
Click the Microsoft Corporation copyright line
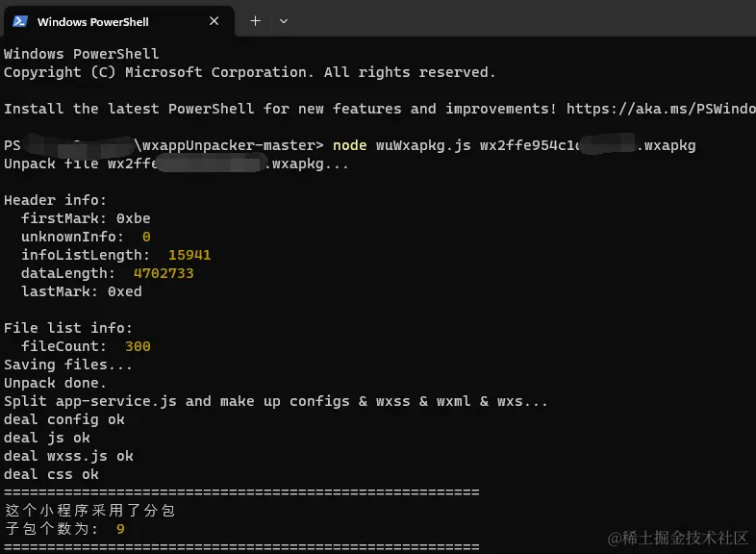click(249, 72)
